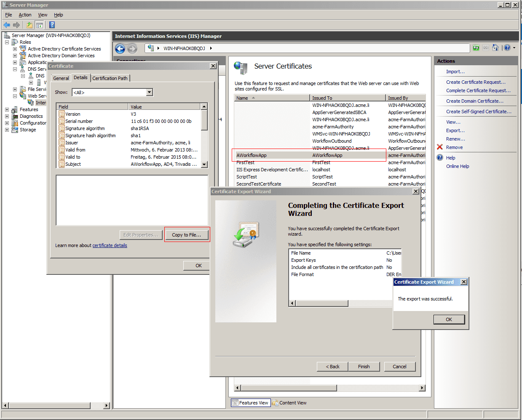Screen dimensions: 522x420
Task: Go to IIS Manager home icon
Action: tap(495, 48)
